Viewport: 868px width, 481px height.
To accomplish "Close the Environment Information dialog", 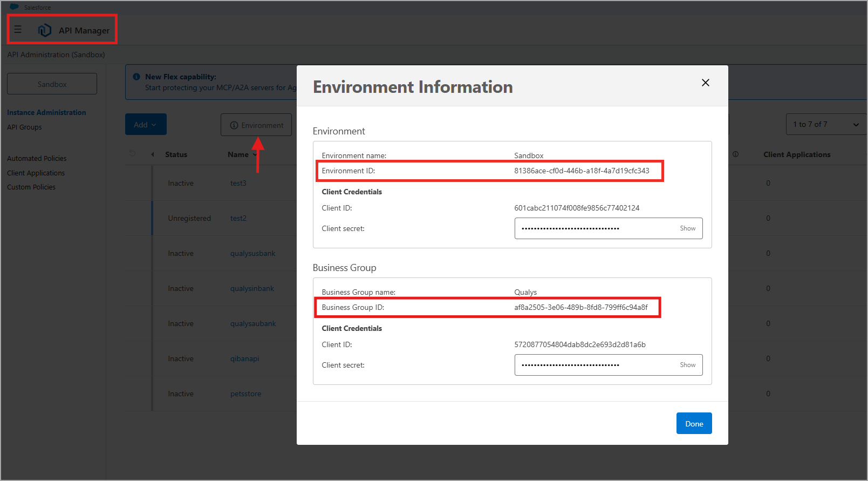I will [705, 83].
